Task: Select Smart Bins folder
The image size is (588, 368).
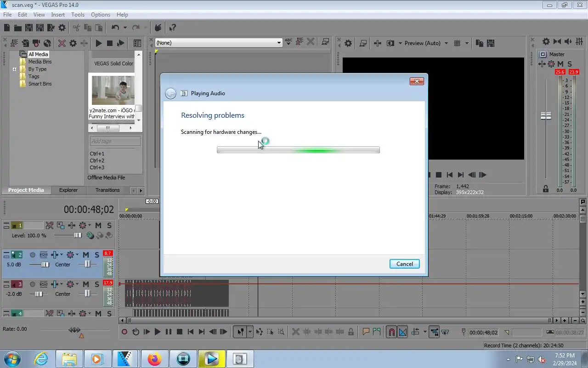Action: [40, 84]
